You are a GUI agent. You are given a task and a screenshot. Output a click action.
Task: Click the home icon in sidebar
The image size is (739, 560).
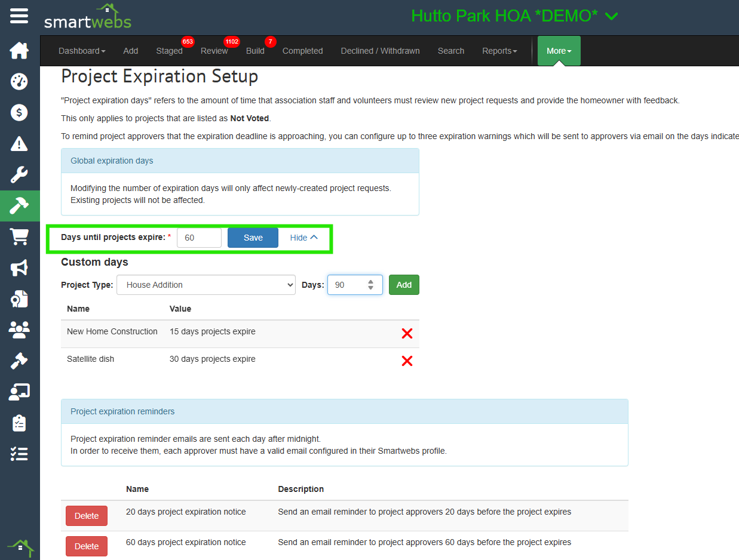click(x=19, y=51)
